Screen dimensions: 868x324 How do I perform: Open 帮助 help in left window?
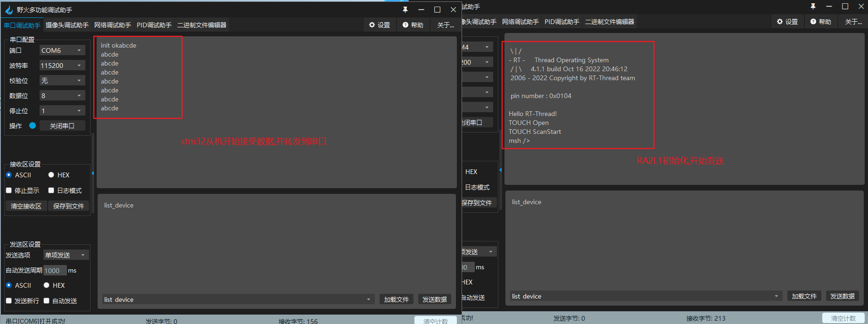tap(413, 25)
